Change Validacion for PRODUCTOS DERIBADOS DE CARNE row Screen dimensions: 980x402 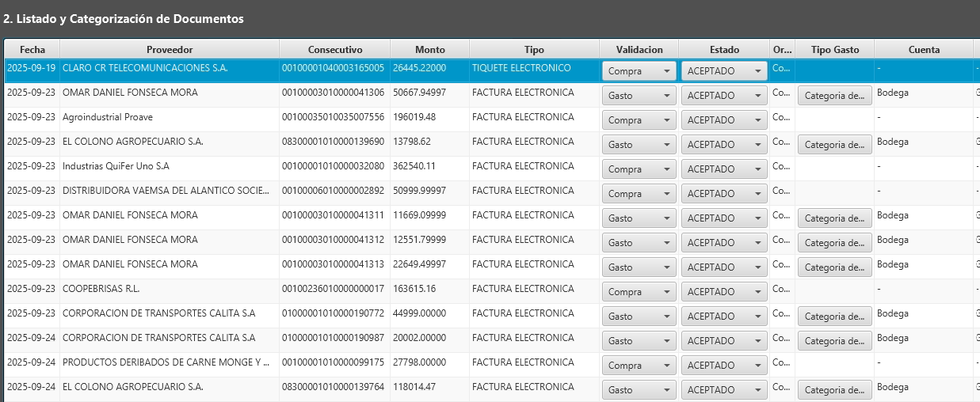[x=639, y=366]
